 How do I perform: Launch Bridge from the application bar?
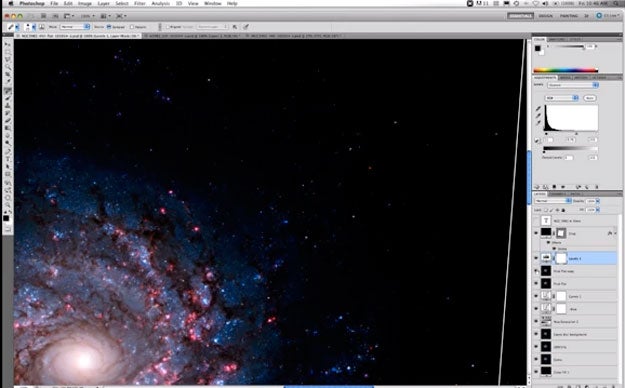[x=43, y=16]
